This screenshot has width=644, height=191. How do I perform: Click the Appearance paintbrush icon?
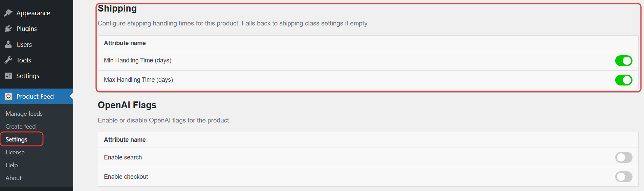point(8,13)
